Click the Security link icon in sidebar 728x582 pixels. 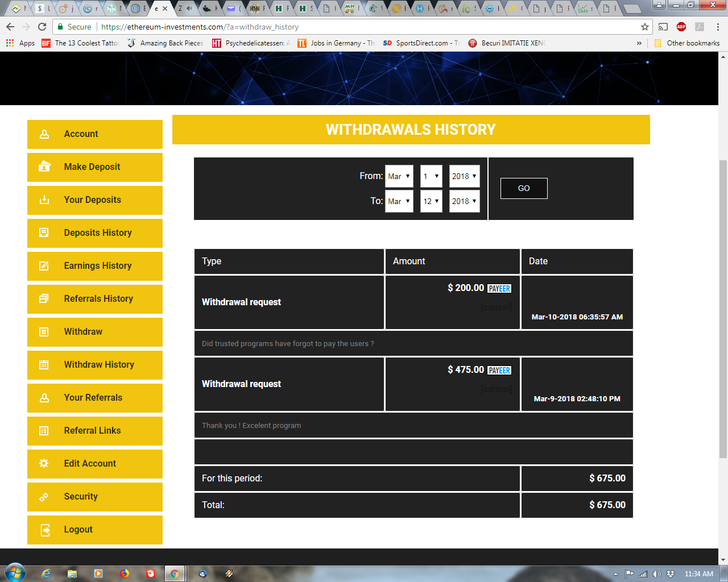[x=44, y=497]
